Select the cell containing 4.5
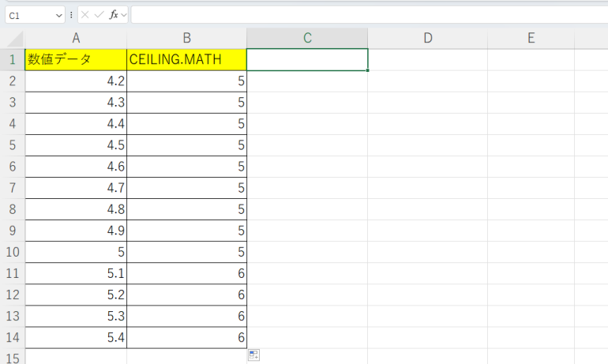This screenshot has height=364, width=608. point(76,144)
